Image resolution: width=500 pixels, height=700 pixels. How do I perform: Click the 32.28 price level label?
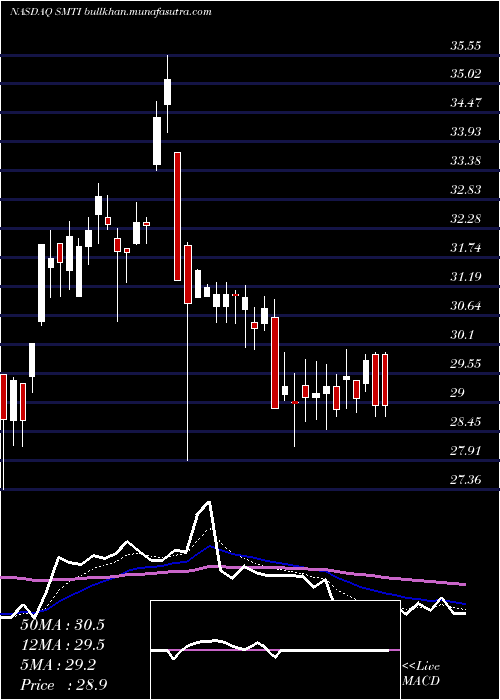(466, 219)
